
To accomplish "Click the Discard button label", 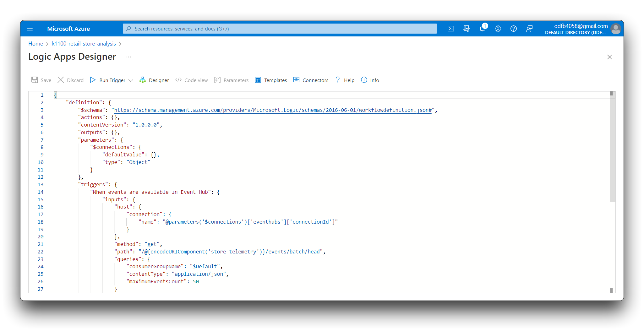I will 75,80.
